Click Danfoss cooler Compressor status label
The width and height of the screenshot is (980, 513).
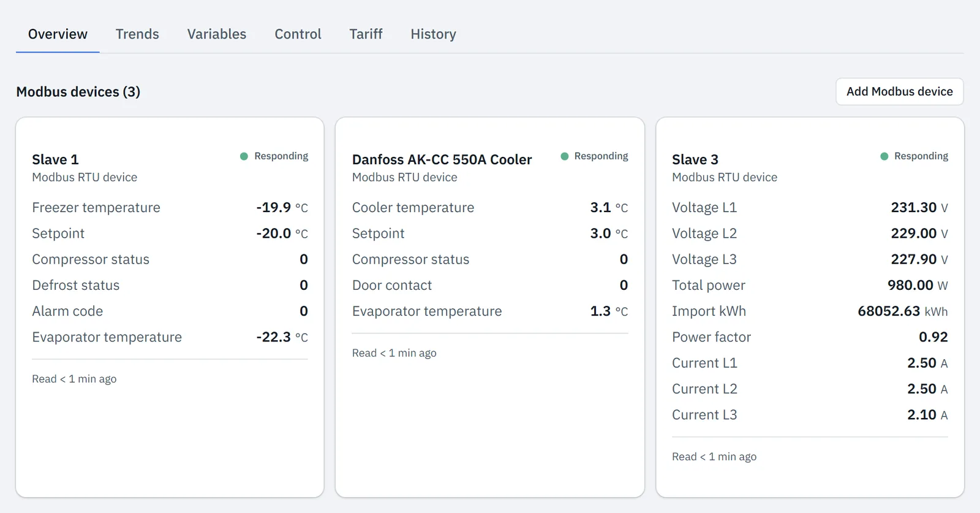(x=410, y=259)
